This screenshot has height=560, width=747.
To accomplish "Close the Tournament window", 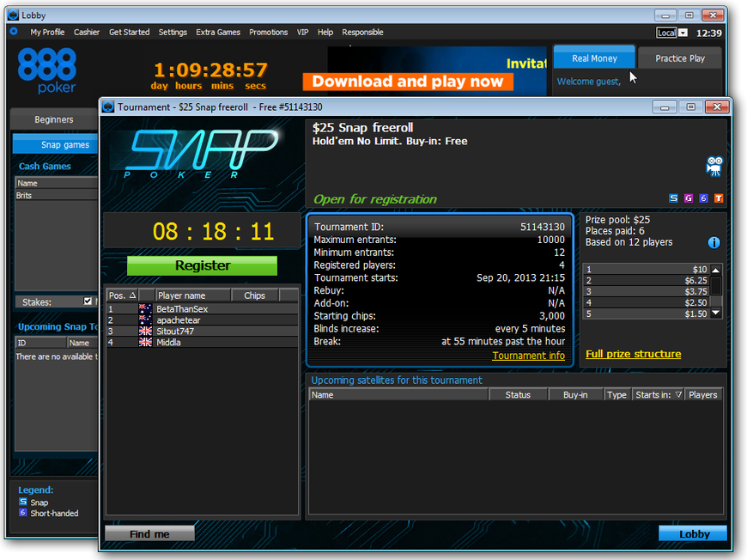I will tap(716, 107).
